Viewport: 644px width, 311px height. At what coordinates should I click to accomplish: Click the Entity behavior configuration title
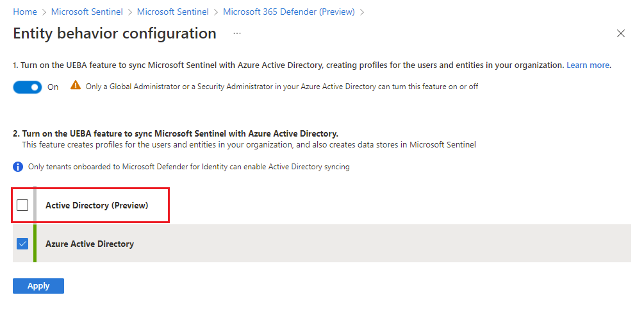point(115,33)
